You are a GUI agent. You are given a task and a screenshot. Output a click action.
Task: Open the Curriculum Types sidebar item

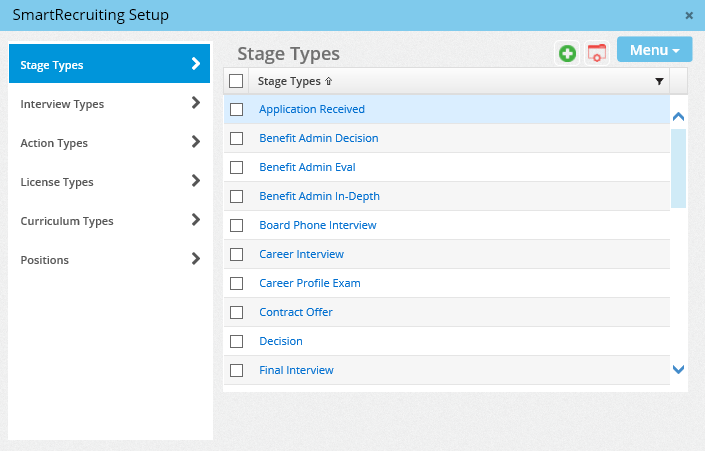pyautogui.click(x=67, y=221)
